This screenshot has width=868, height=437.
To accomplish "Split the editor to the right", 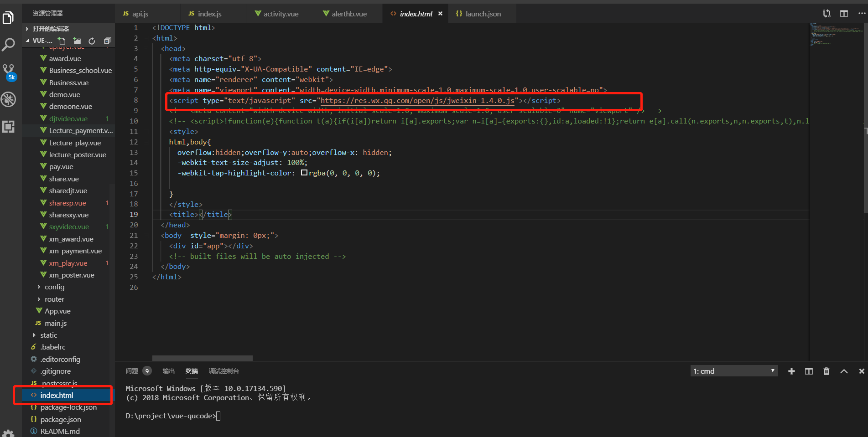I will click(844, 14).
